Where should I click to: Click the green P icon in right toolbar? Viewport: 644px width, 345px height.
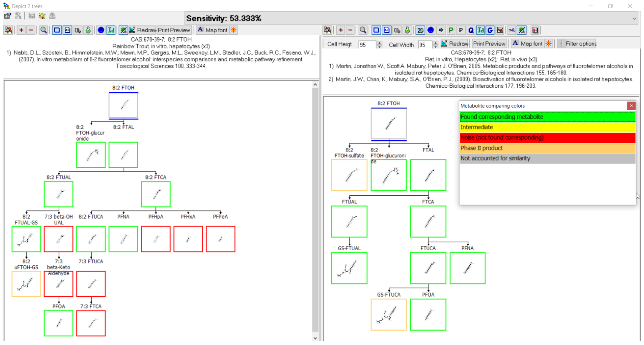pyautogui.click(x=451, y=30)
